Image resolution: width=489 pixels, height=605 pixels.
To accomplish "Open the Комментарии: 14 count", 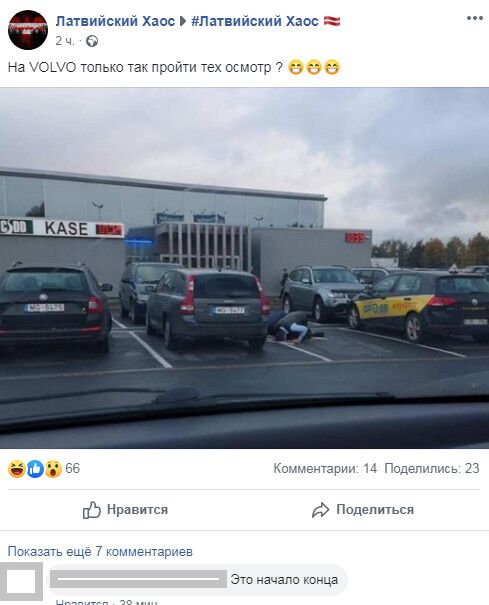I will coord(325,468).
